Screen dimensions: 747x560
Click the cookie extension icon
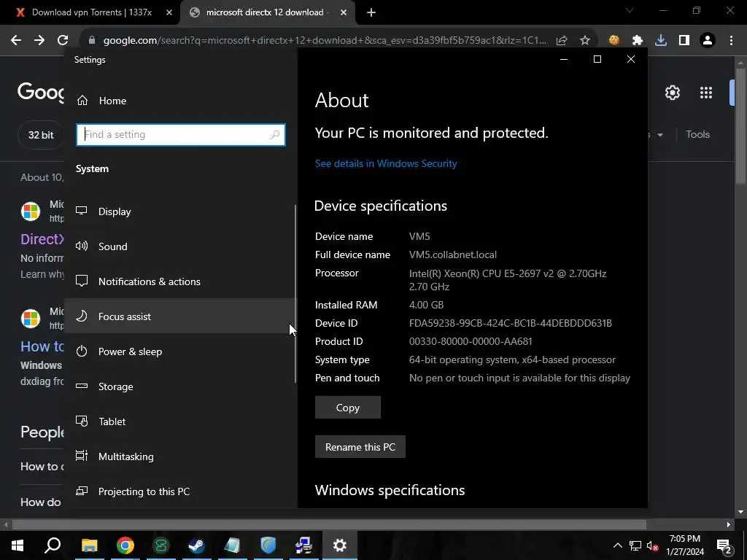click(x=614, y=41)
